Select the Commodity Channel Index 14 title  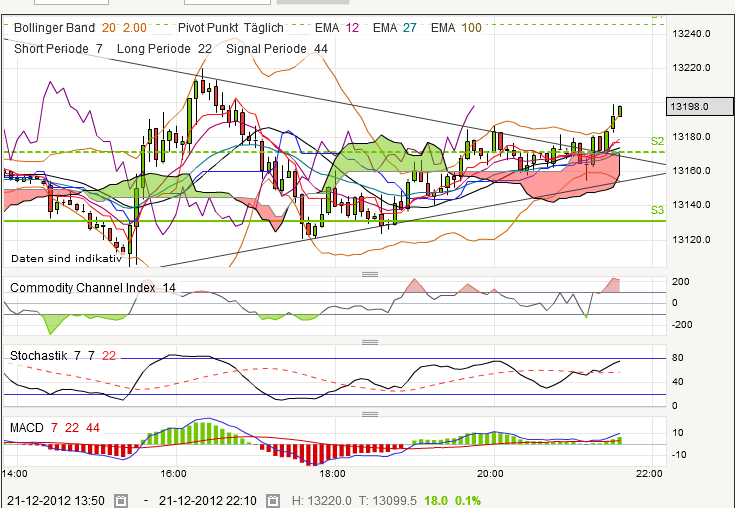click(93, 288)
